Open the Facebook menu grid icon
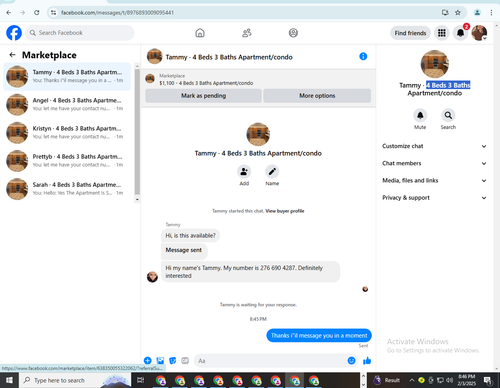 point(442,33)
